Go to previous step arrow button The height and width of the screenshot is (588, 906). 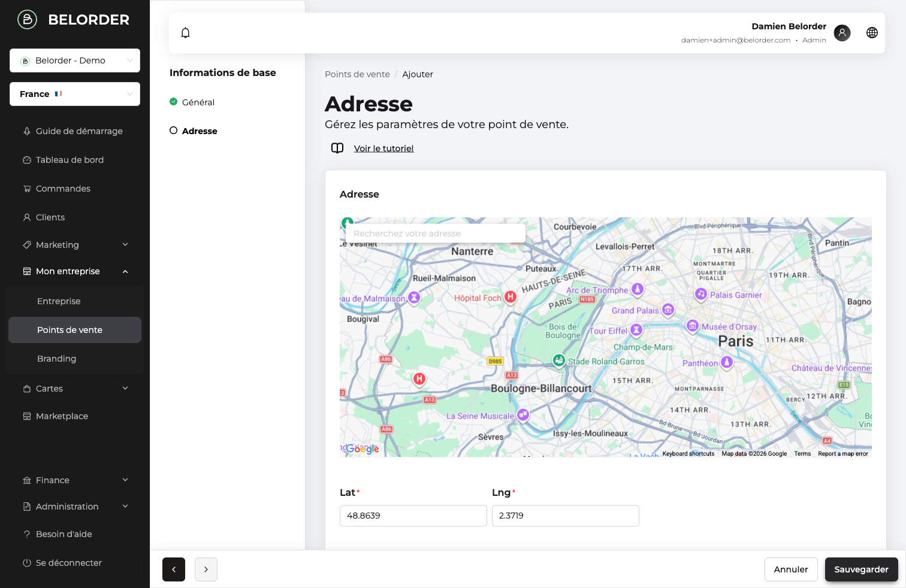(x=174, y=569)
